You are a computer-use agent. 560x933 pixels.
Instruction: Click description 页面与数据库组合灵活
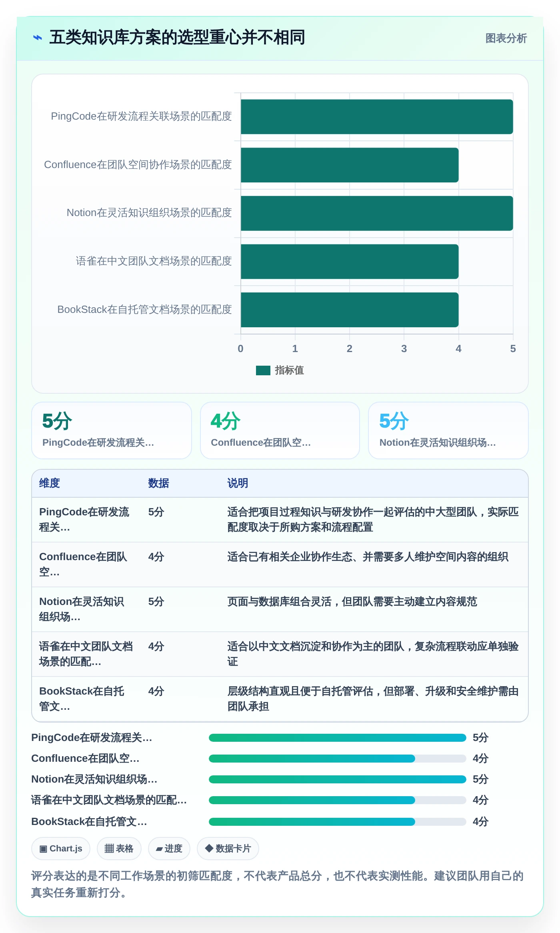pos(352,602)
